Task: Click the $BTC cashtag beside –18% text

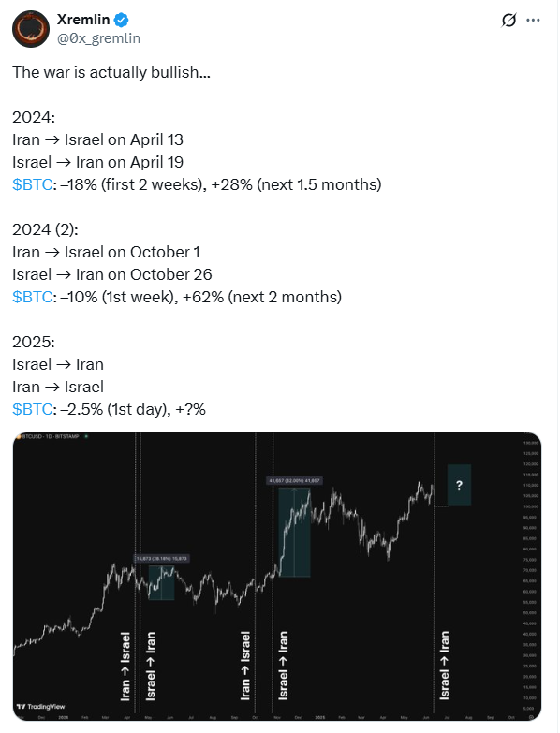Action: pyautogui.click(x=32, y=184)
